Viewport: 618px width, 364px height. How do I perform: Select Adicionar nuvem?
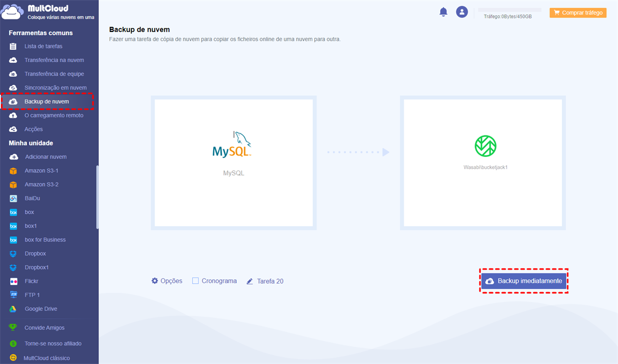(46, 157)
